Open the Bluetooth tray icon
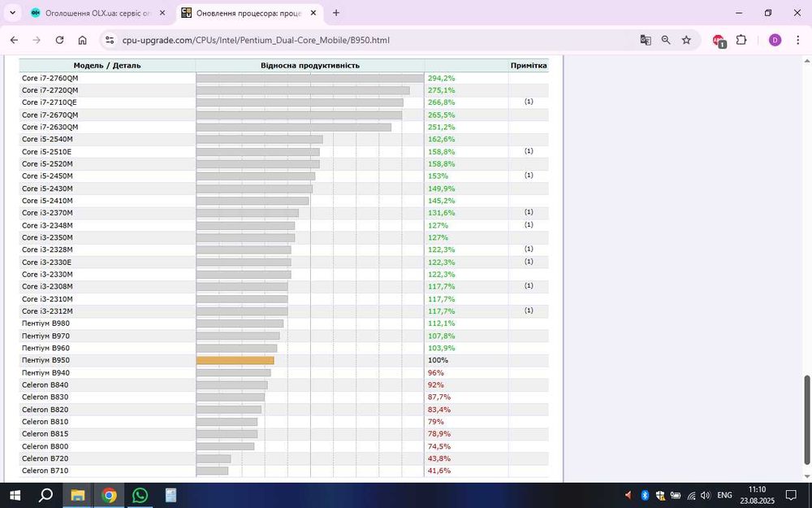 point(645,496)
